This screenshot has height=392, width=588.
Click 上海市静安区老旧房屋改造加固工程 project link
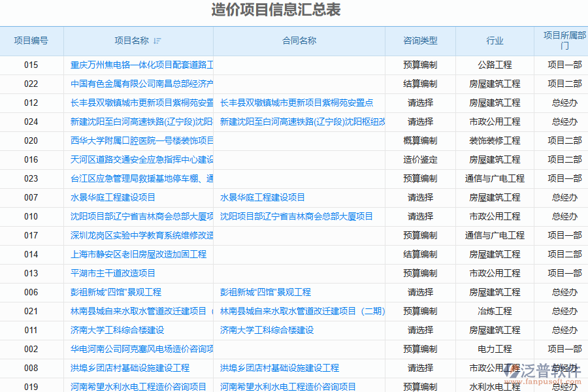[139, 254]
